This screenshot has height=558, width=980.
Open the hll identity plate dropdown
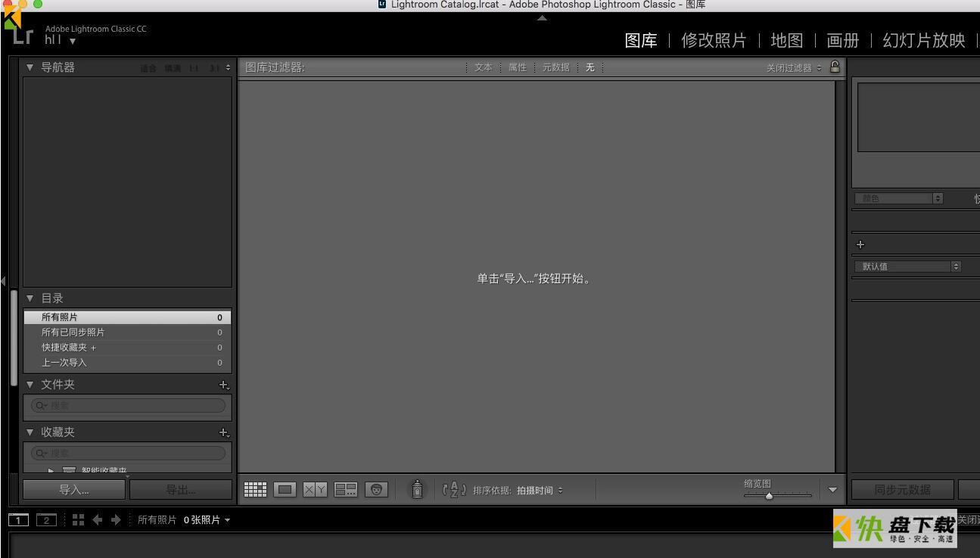(73, 41)
